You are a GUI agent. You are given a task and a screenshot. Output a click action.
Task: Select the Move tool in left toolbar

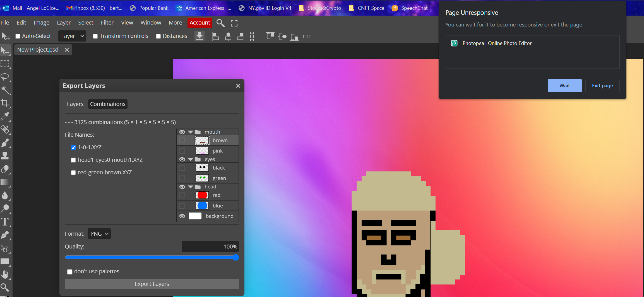(5, 50)
